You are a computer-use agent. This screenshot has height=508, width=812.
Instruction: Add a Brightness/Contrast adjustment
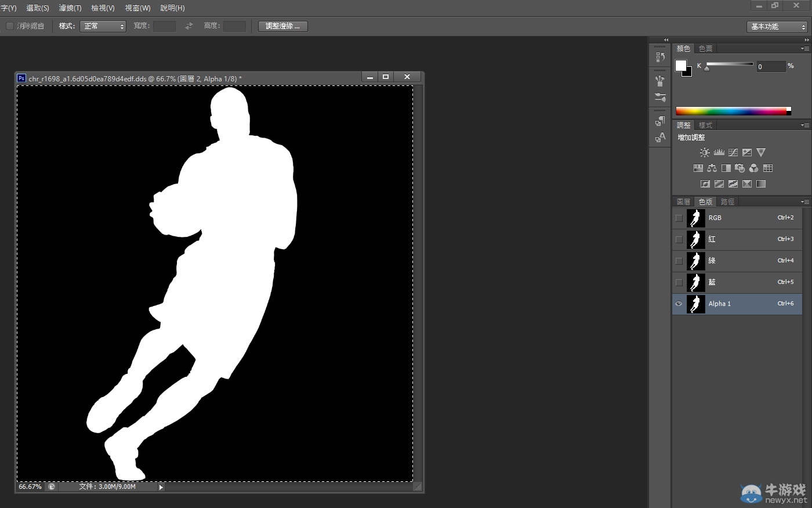[705, 153]
